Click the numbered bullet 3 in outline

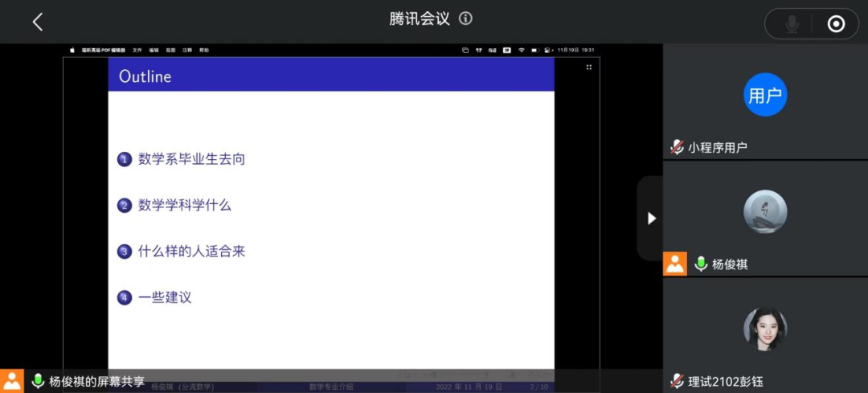point(125,252)
